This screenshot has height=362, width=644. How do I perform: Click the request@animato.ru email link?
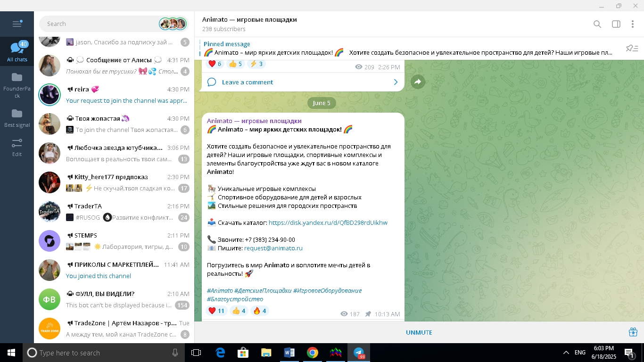point(273,248)
